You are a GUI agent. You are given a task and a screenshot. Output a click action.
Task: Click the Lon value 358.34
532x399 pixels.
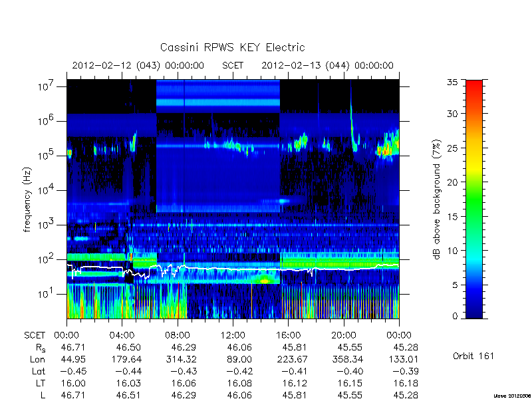pos(347,359)
